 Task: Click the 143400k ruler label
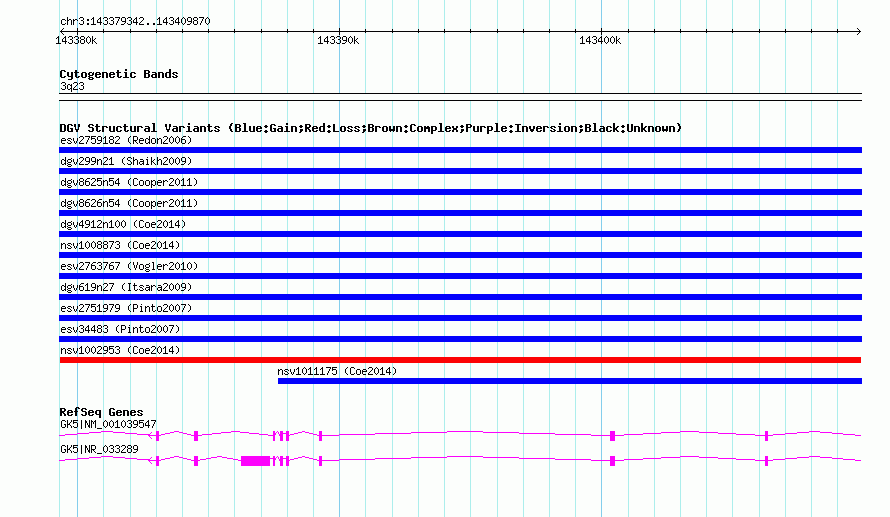600,40
